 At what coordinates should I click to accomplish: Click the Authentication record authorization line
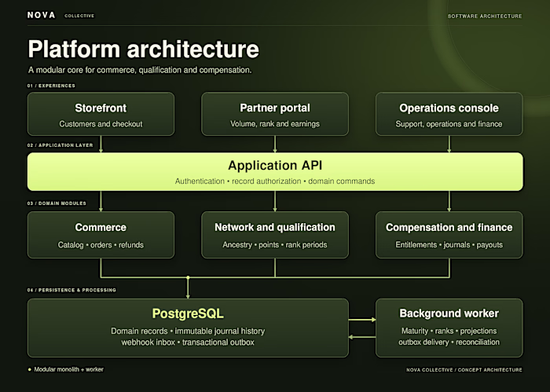[x=275, y=181]
